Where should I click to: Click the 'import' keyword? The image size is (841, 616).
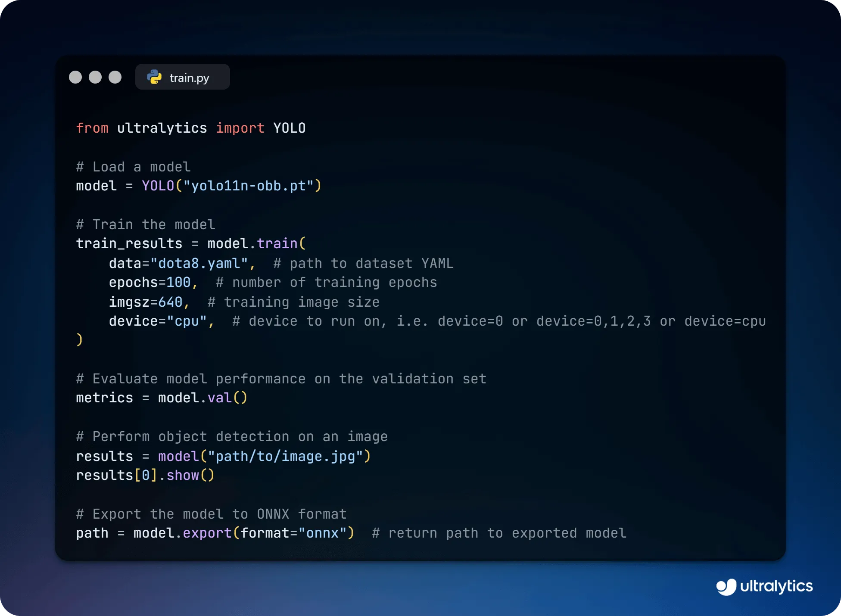(x=240, y=128)
